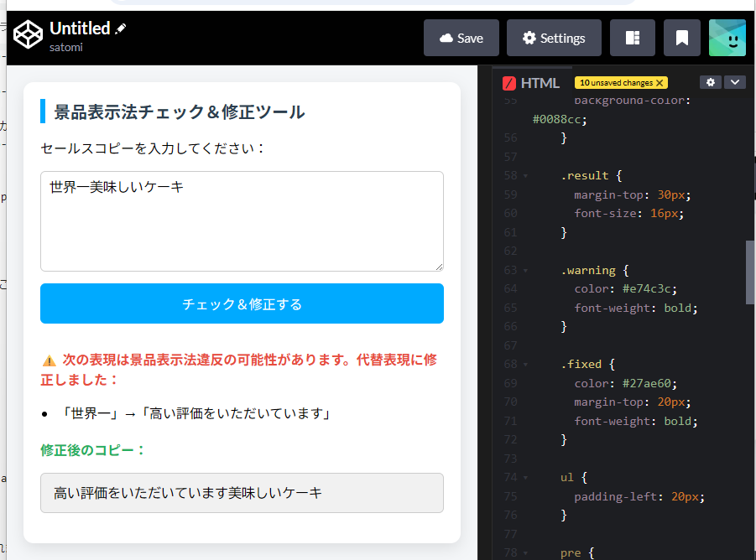The width and height of the screenshot is (756, 560).
Task: Open the user avatar menu
Action: tap(727, 38)
